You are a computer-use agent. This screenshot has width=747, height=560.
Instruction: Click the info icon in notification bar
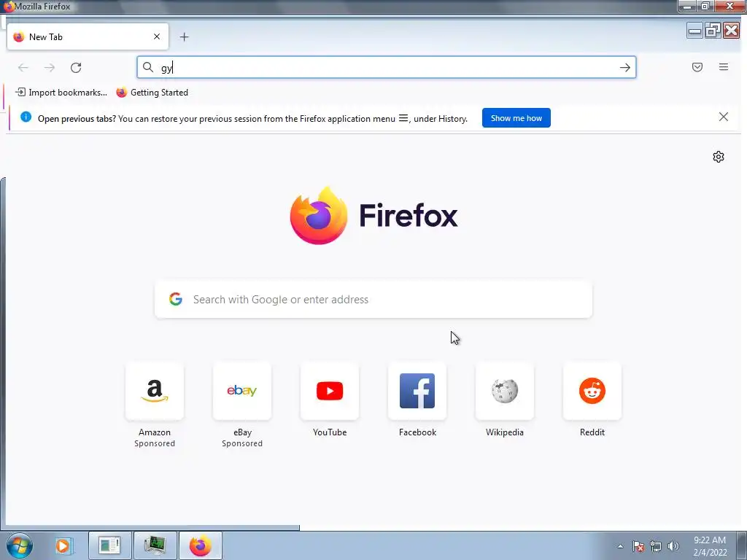(x=26, y=117)
